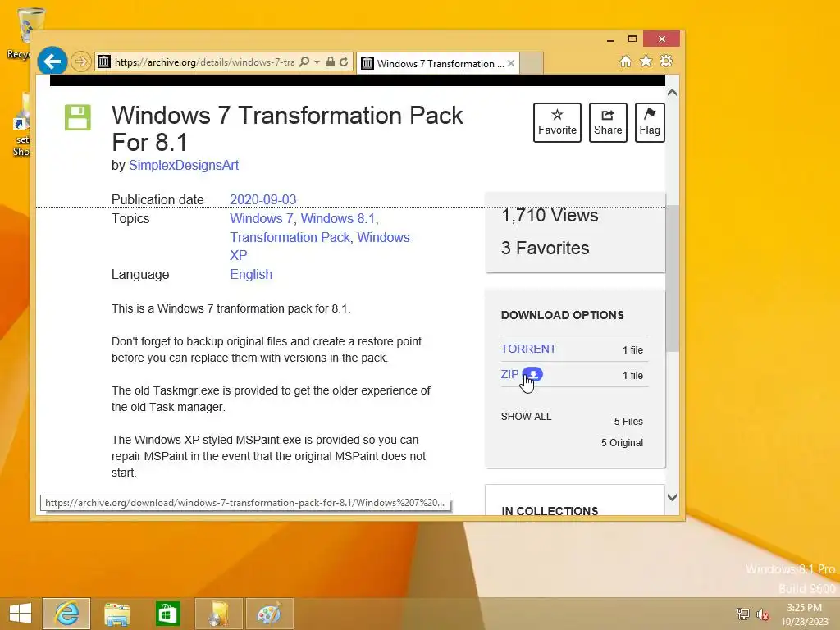Click the English language link
This screenshot has height=630, width=840.
251,274
